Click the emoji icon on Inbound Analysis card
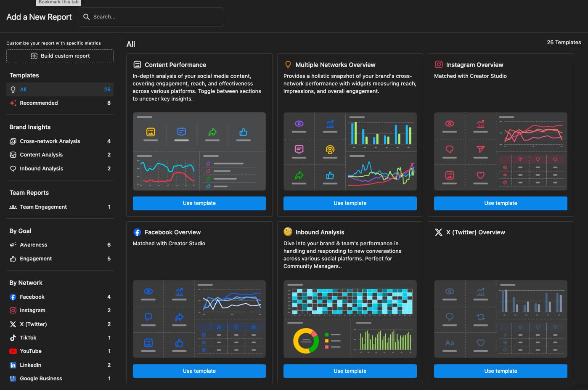 288,232
